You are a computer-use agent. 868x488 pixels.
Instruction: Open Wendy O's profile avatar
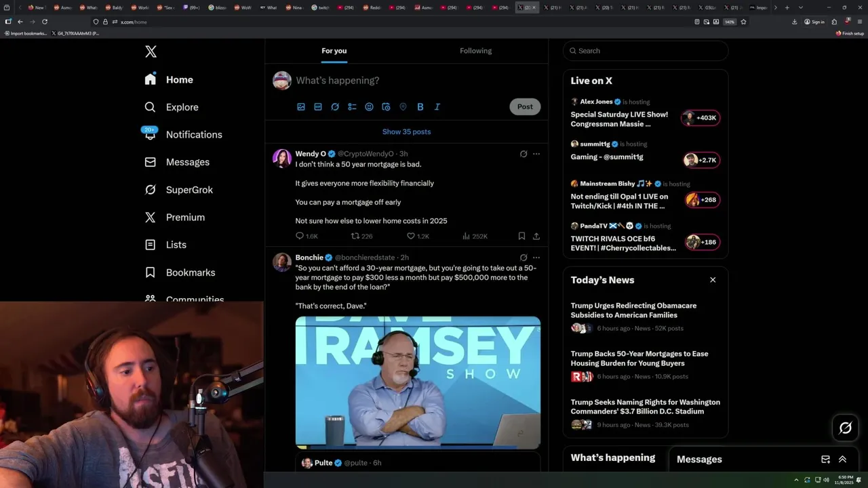282,159
